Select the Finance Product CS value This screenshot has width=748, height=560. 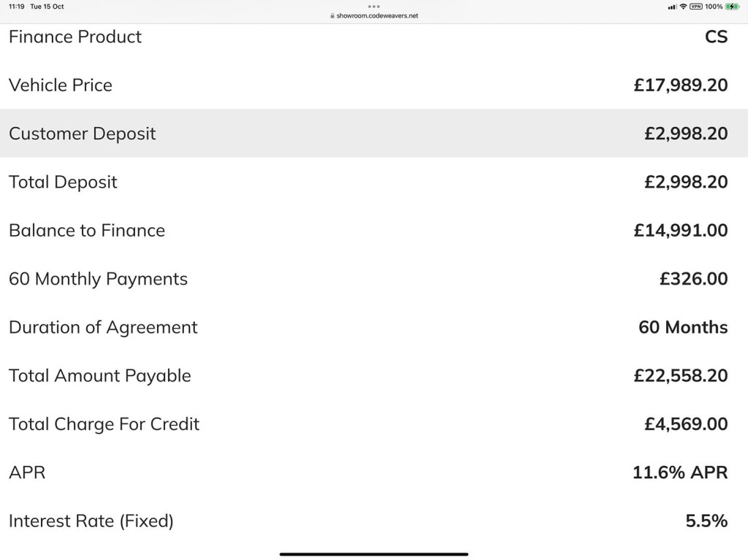click(717, 37)
